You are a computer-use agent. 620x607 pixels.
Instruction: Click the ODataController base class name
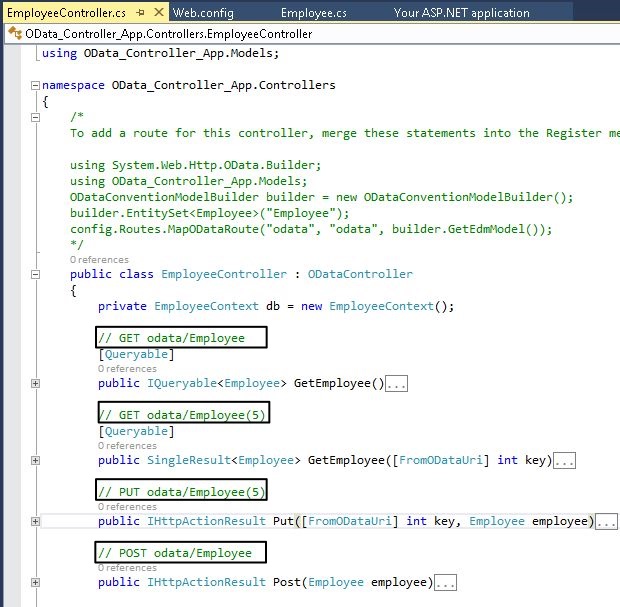tap(360, 274)
